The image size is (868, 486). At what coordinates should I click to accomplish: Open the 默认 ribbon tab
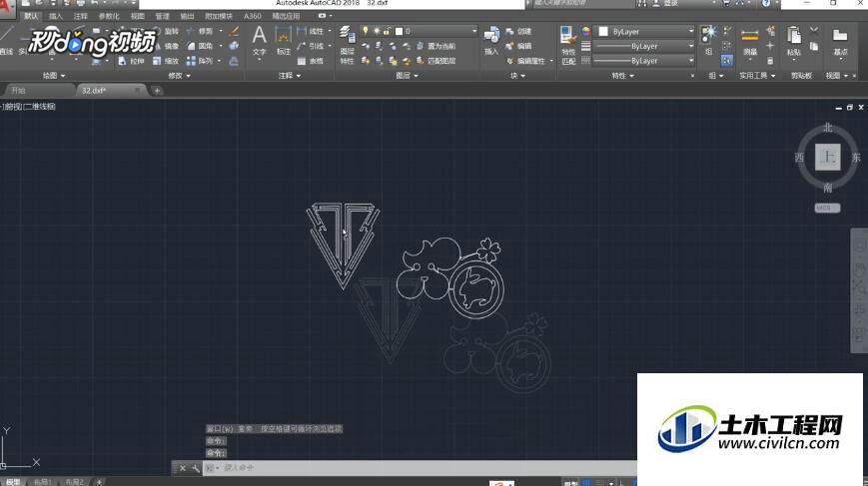coord(31,16)
